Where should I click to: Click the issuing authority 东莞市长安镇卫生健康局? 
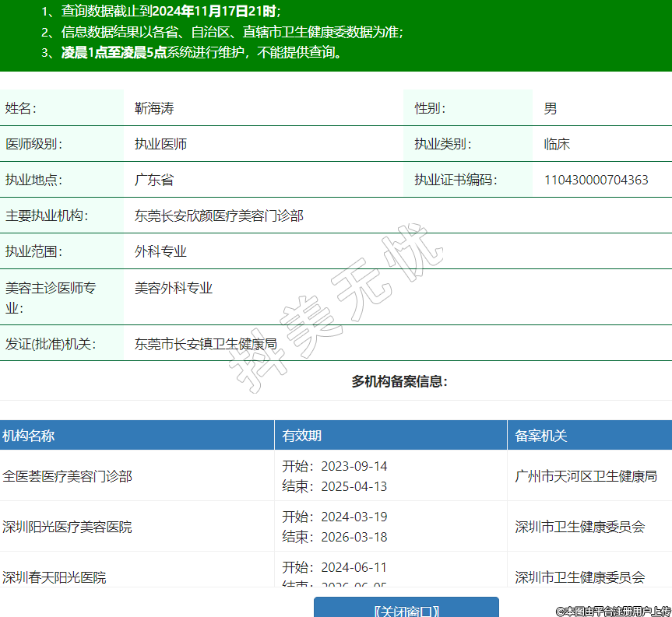coord(206,343)
